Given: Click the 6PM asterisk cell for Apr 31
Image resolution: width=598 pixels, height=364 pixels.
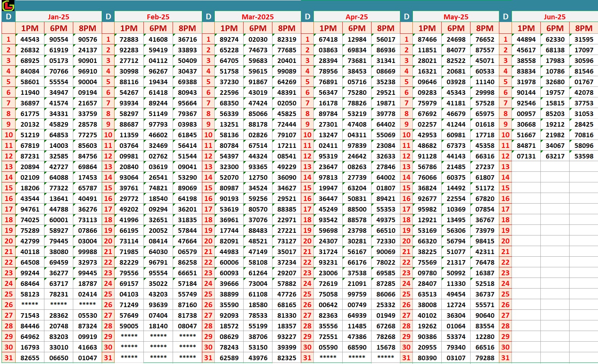Looking at the screenshot, I should (x=357, y=358).
